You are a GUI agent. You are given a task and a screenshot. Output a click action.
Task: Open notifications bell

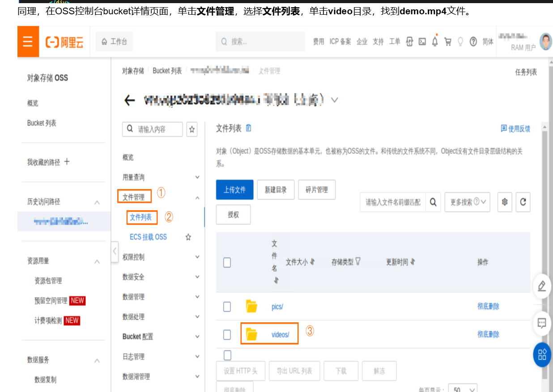click(435, 41)
